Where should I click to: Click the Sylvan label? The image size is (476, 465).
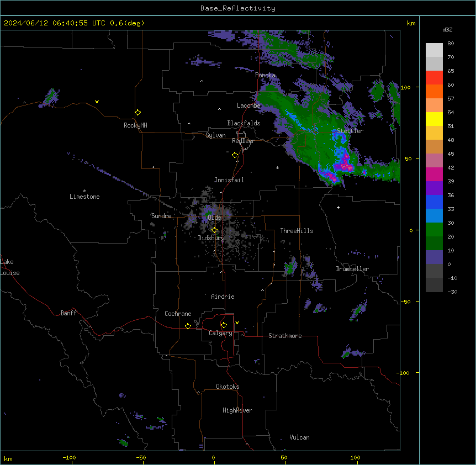coord(215,135)
